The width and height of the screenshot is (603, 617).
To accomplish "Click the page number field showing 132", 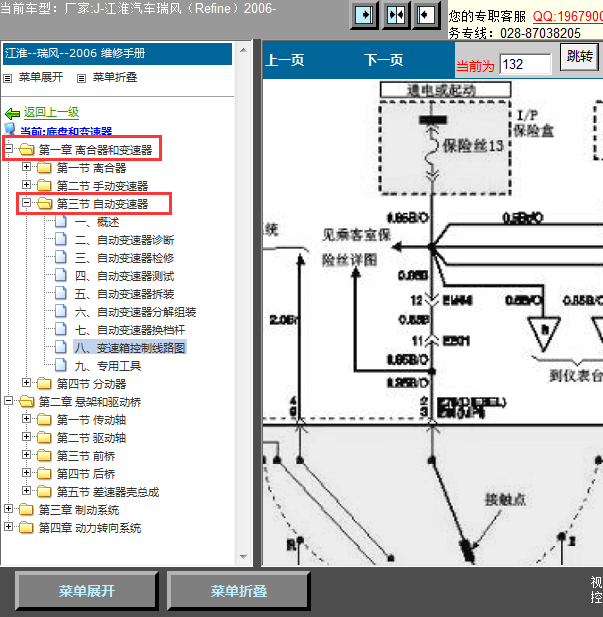I will (525, 64).
